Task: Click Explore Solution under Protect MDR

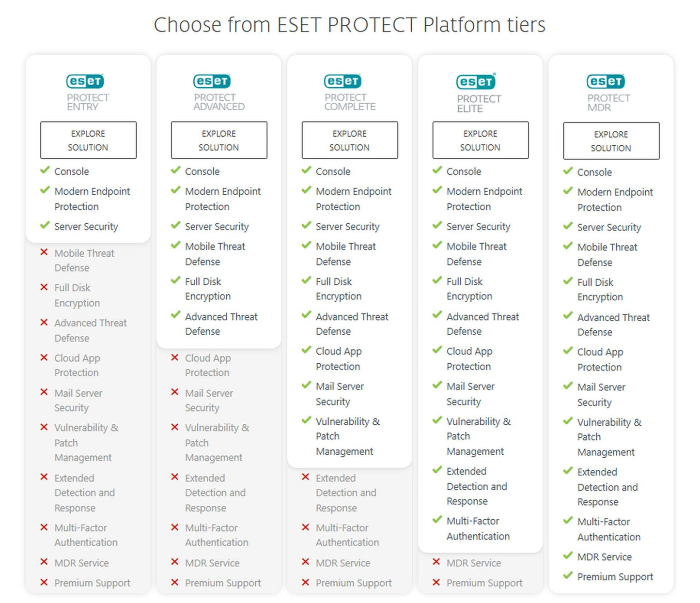Action: click(x=611, y=141)
